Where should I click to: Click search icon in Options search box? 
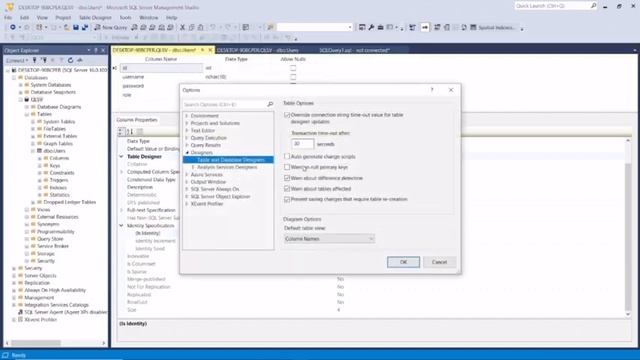click(270, 104)
